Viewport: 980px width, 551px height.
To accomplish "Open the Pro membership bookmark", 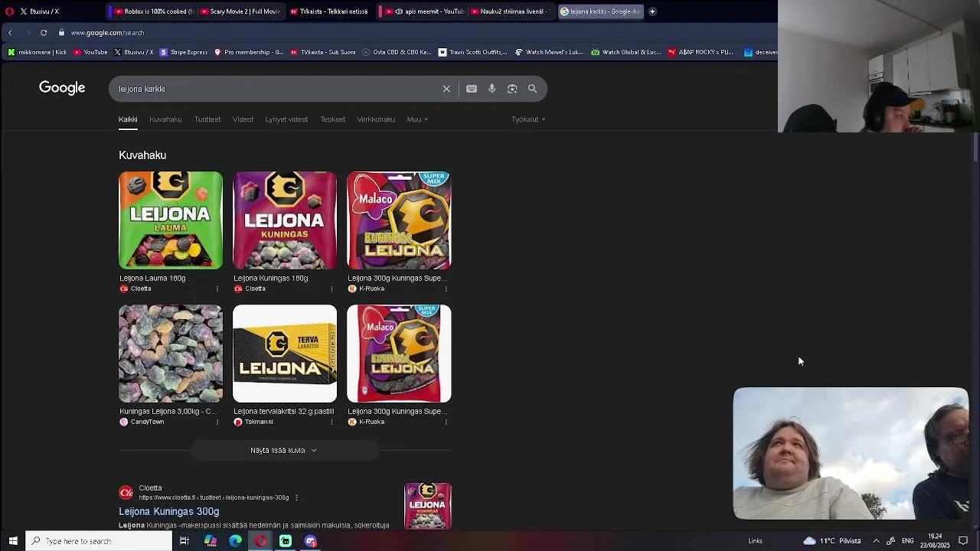I will [249, 52].
